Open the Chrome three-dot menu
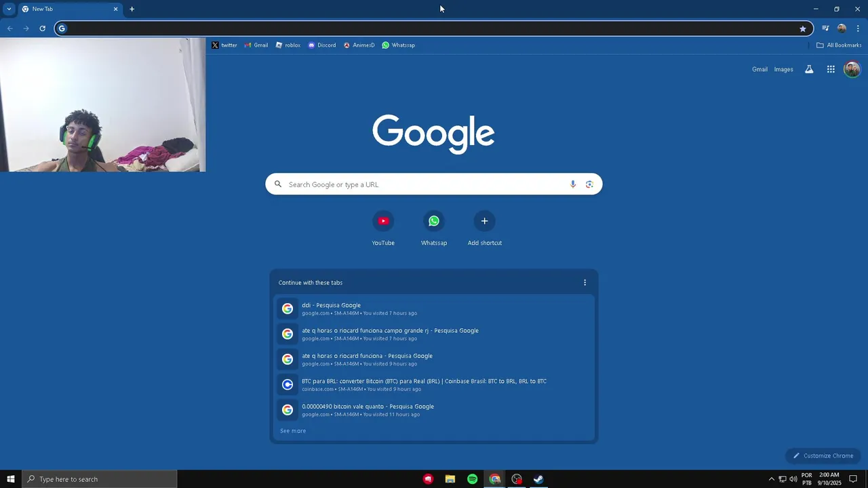The image size is (868, 488). click(x=858, y=28)
